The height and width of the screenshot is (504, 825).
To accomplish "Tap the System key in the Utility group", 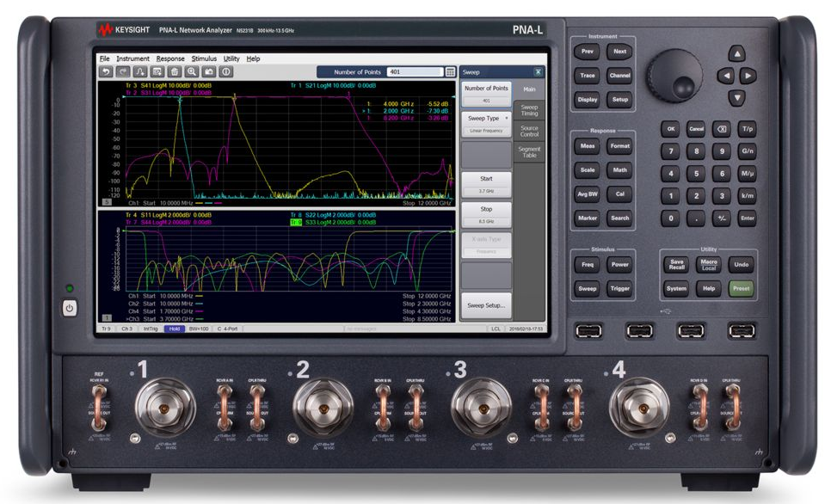I will [x=677, y=288].
